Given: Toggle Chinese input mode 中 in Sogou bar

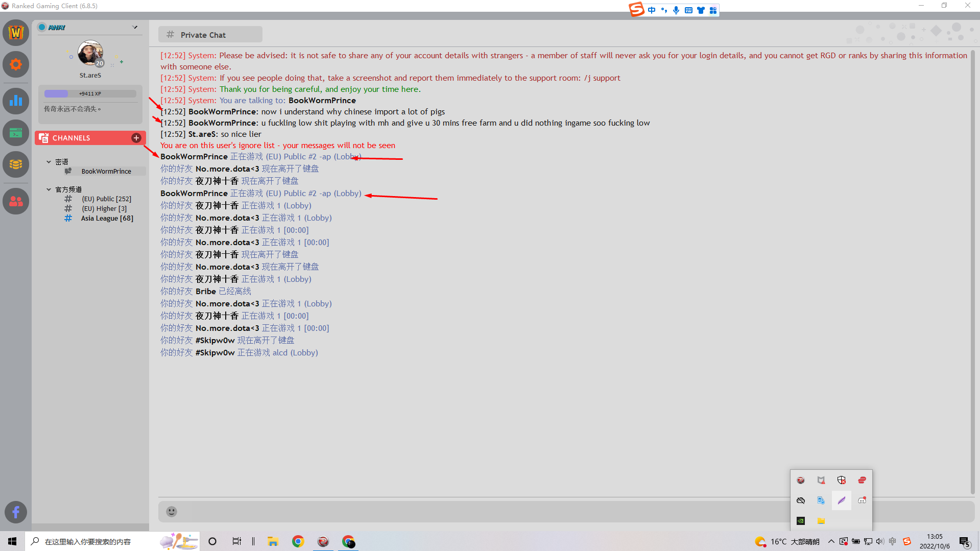Looking at the screenshot, I should pos(652,10).
